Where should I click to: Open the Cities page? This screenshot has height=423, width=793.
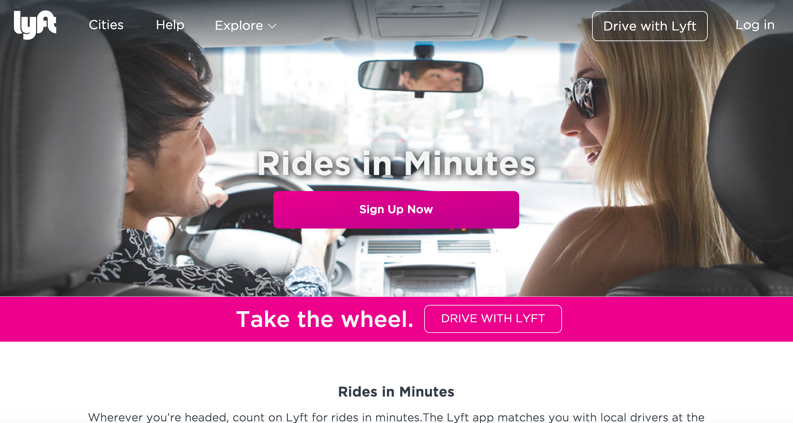coord(106,25)
